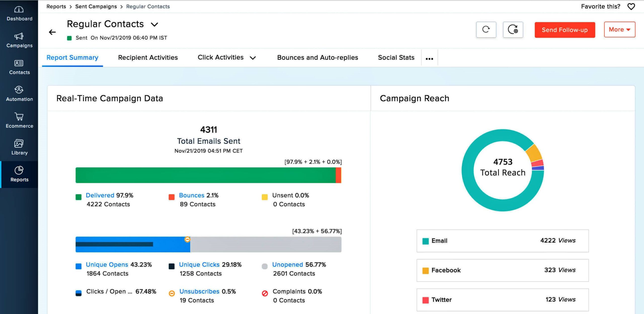
Task: Favorite this report with heart icon
Action: coord(631,7)
